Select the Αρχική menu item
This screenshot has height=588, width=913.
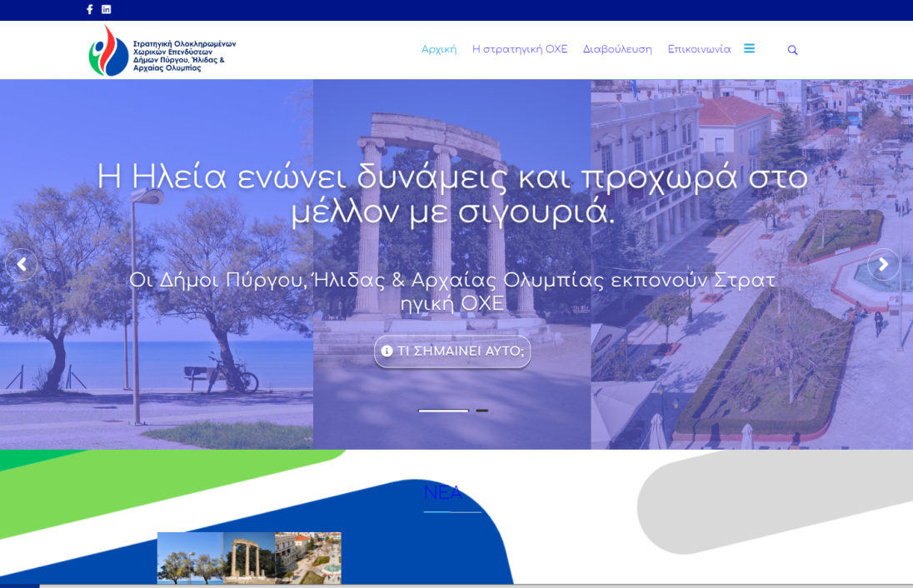(x=439, y=49)
